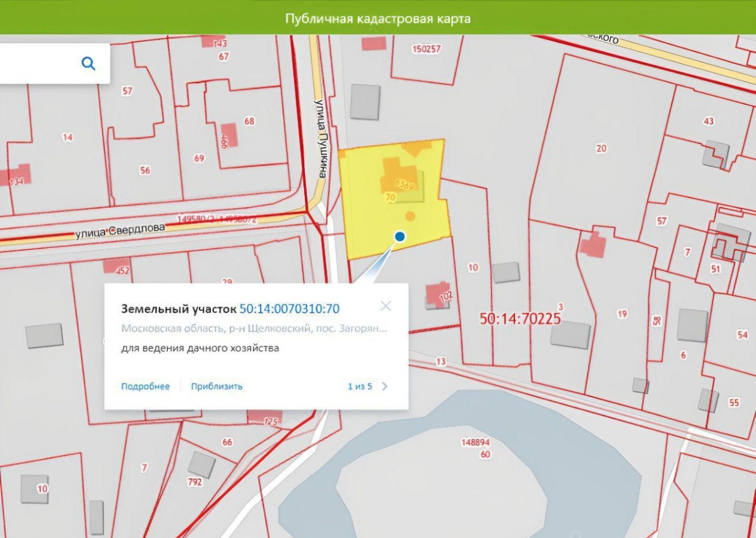The image size is (756, 538).
Task: Open cadastral number 50:14:0070310:70 link
Action: [289, 308]
